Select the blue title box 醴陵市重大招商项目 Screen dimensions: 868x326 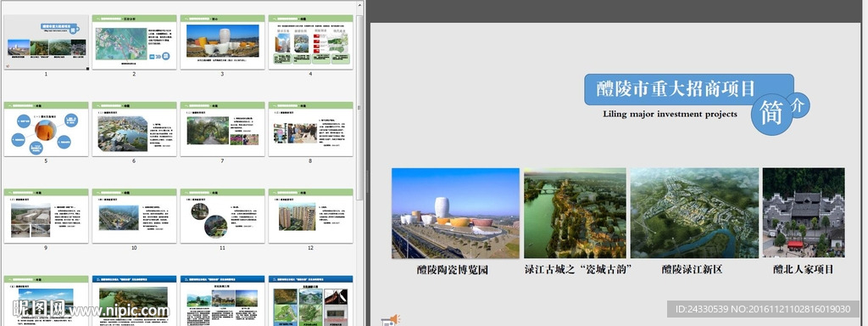[689, 90]
